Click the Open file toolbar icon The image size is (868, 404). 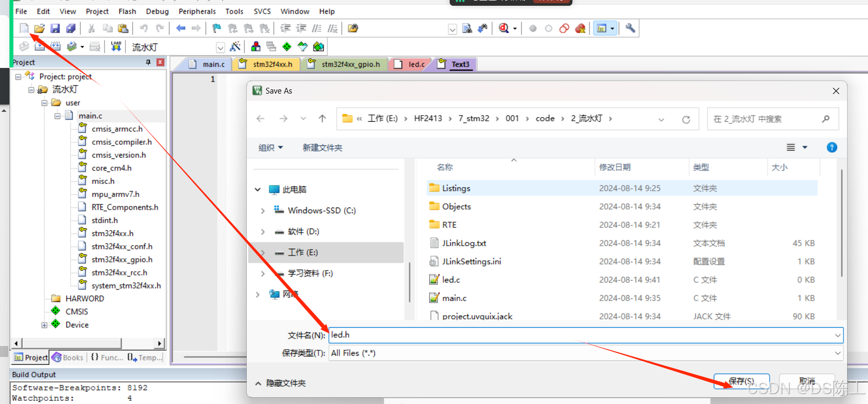click(x=39, y=28)
